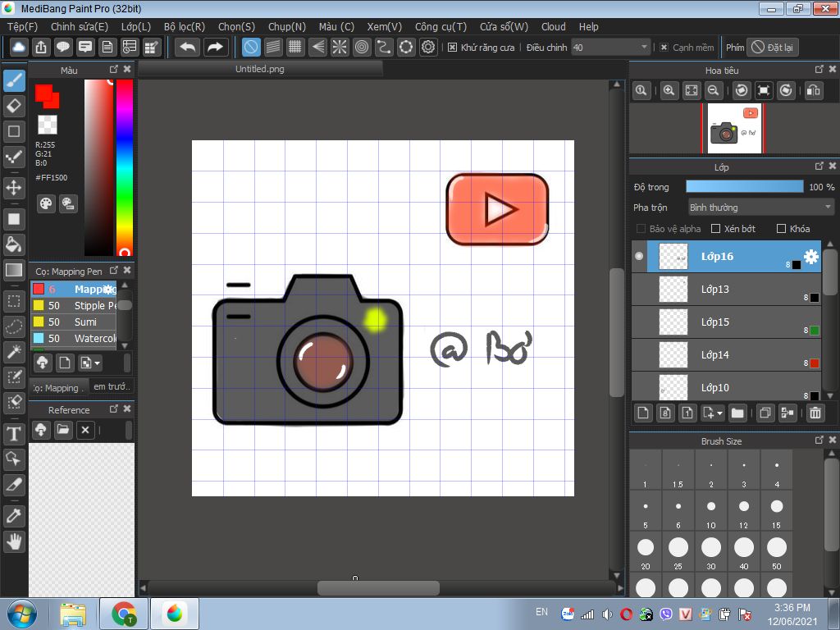Open the Bộ lọc(R) menu
Screen dimensions: 840x630
pyautogui.click(x=185, y=27)
